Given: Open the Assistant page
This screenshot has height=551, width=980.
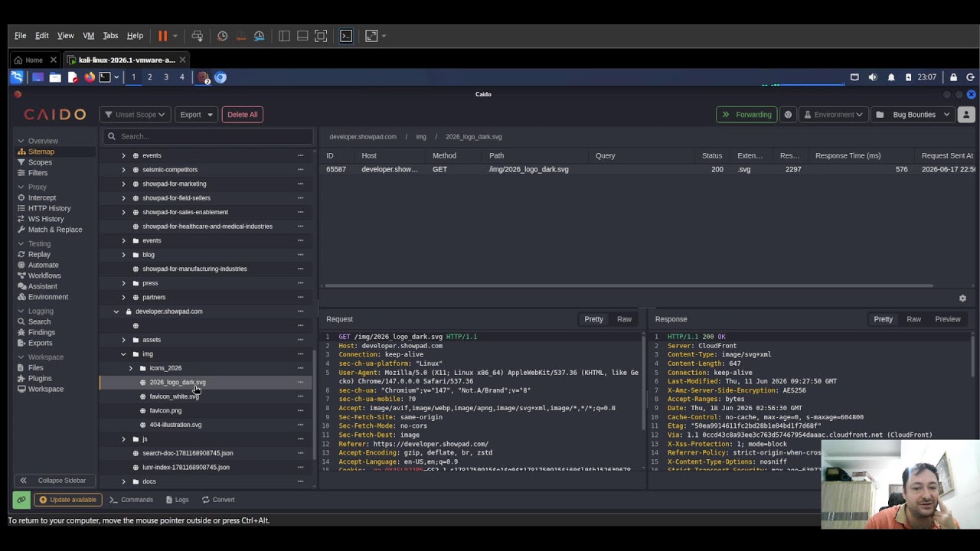Looking at the screenshot, I should (43, 286).
